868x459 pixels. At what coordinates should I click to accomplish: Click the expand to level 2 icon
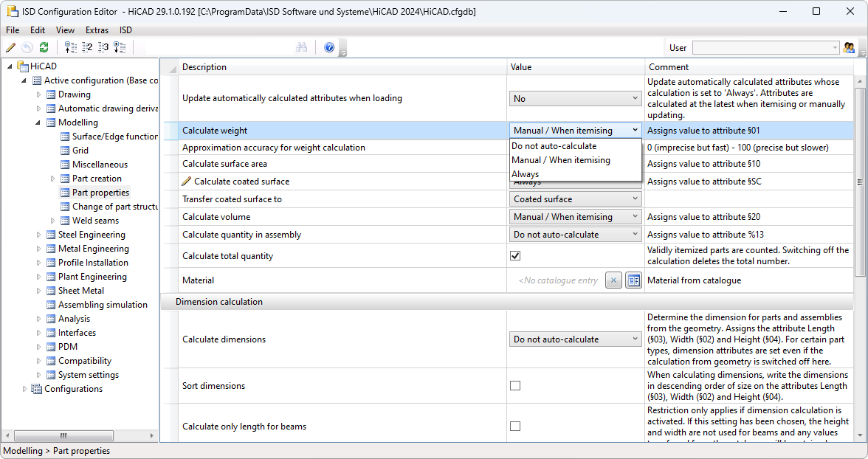(x=87, y=47)
